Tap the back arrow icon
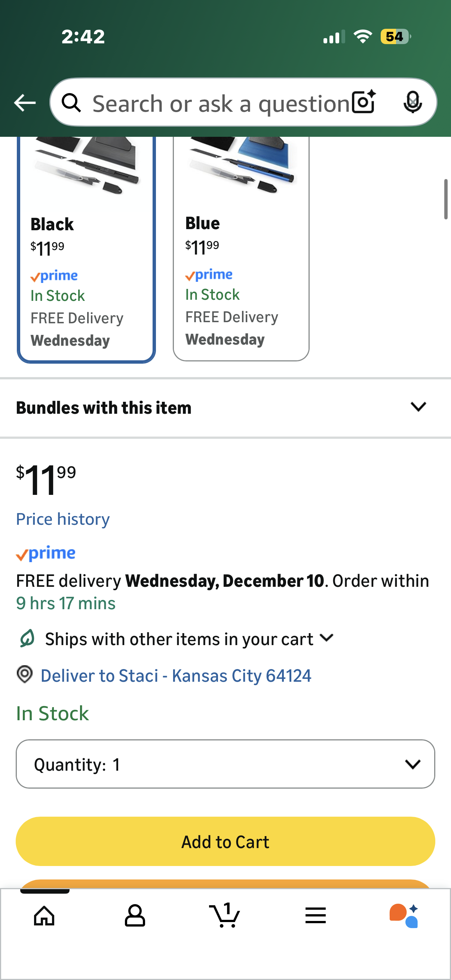 pos(25,103)
